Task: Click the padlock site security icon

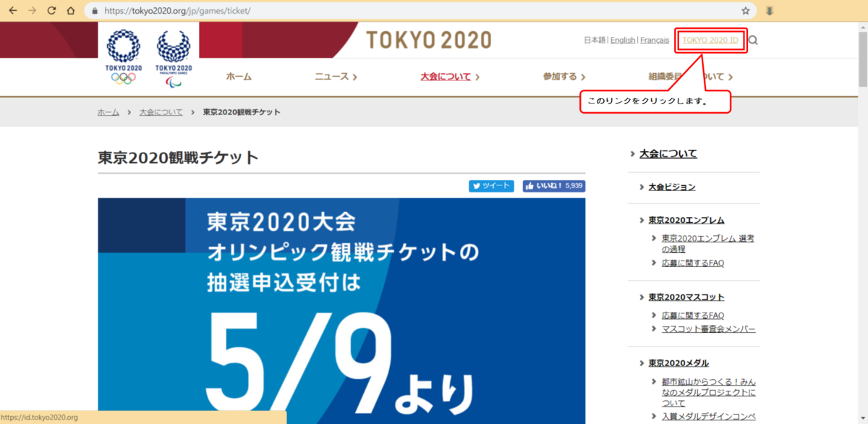Action: [x=94, y=12]
